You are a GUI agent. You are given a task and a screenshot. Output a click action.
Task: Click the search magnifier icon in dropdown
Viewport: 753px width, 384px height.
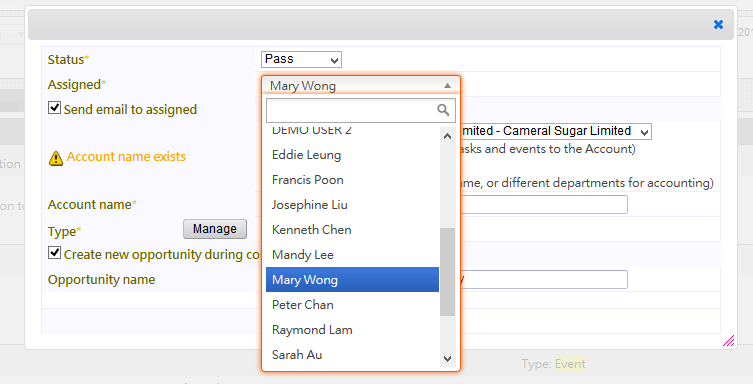coord(443,110)
